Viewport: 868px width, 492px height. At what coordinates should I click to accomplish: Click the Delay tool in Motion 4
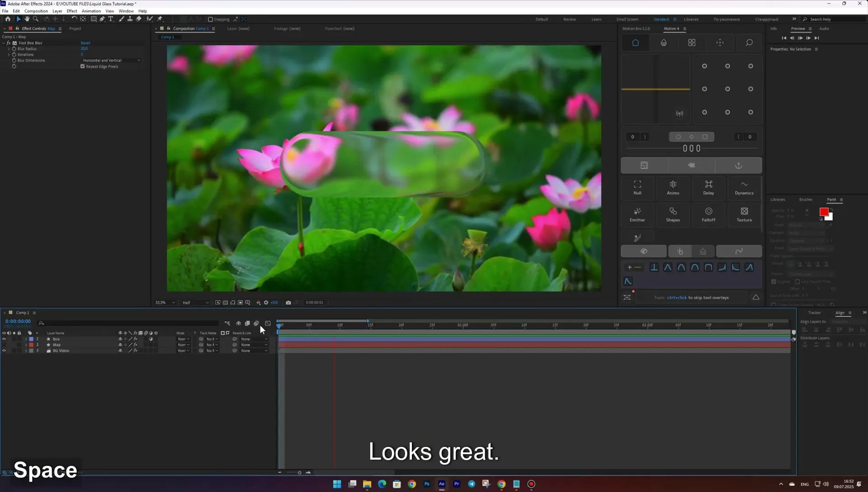pos(708,188)
